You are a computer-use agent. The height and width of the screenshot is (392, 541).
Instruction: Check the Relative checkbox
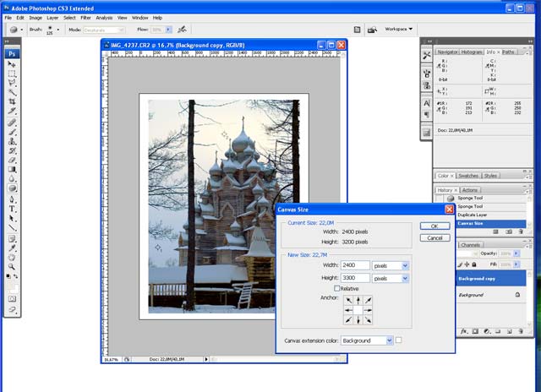[337, 288]
